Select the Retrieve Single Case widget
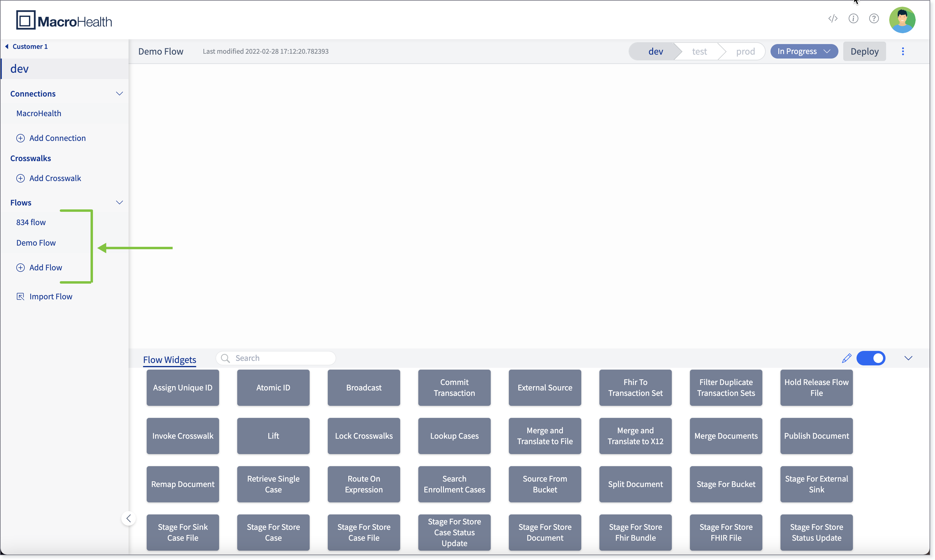 273,484
